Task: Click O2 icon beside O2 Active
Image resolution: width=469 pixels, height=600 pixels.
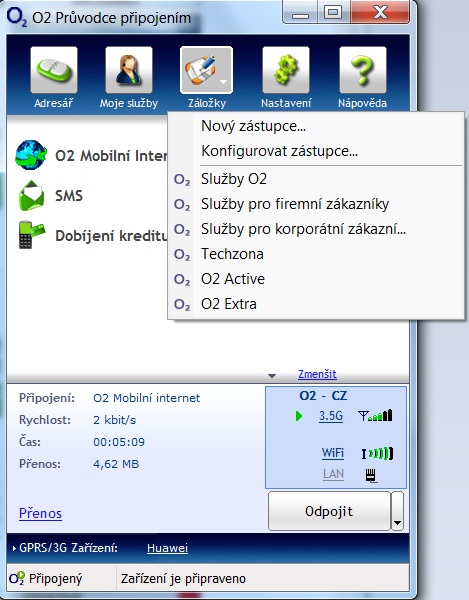Action: [182, 280]
